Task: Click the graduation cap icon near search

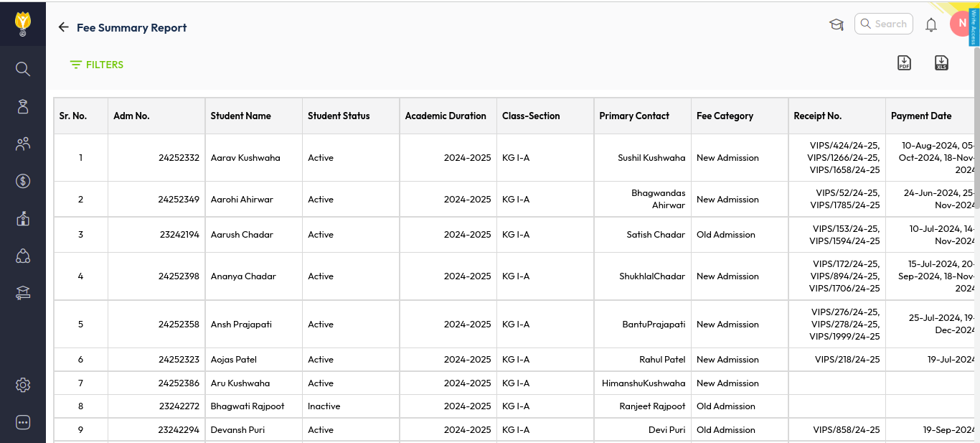Action: click(836, 25)
